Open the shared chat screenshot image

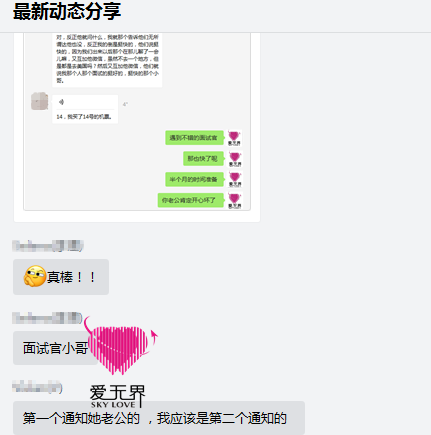137,122
